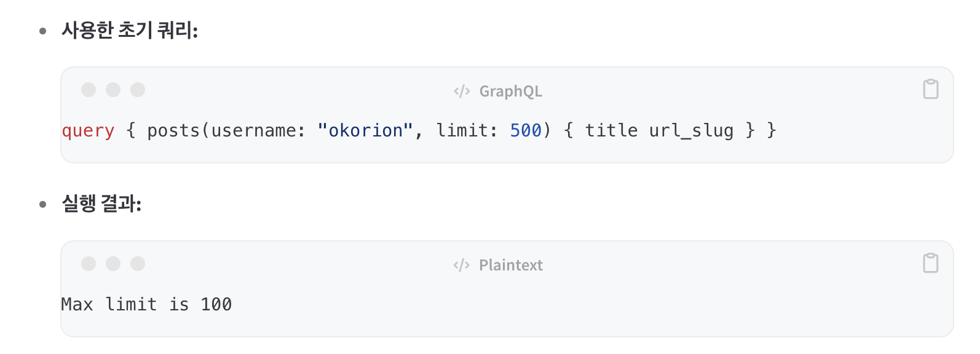The height and width of the screenshot is (354, 980).
Task: Click the third window dot in GraphQL block
Action: 138,90
